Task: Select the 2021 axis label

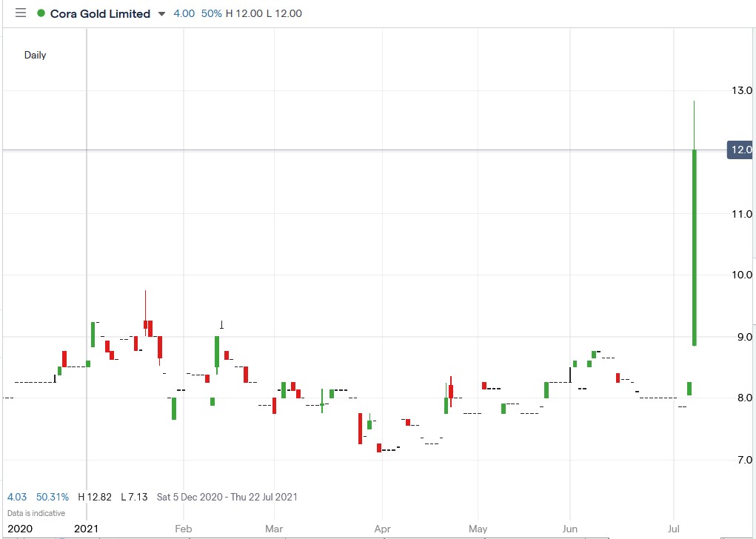Action: (x=86, y=529)
